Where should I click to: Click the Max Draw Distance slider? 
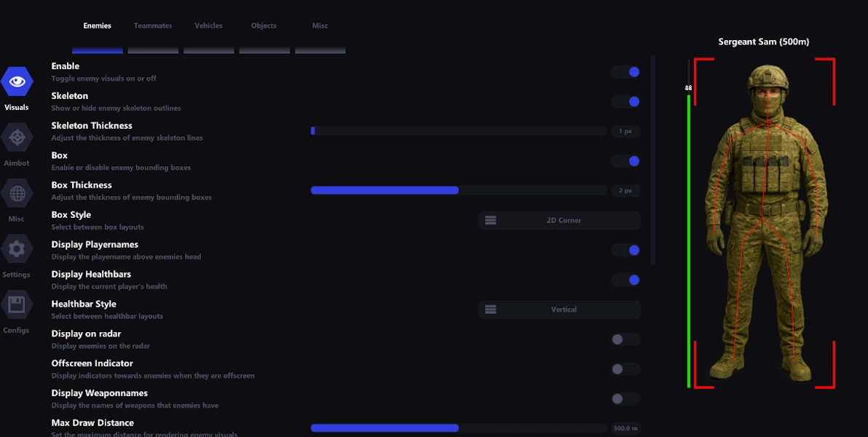457,428
